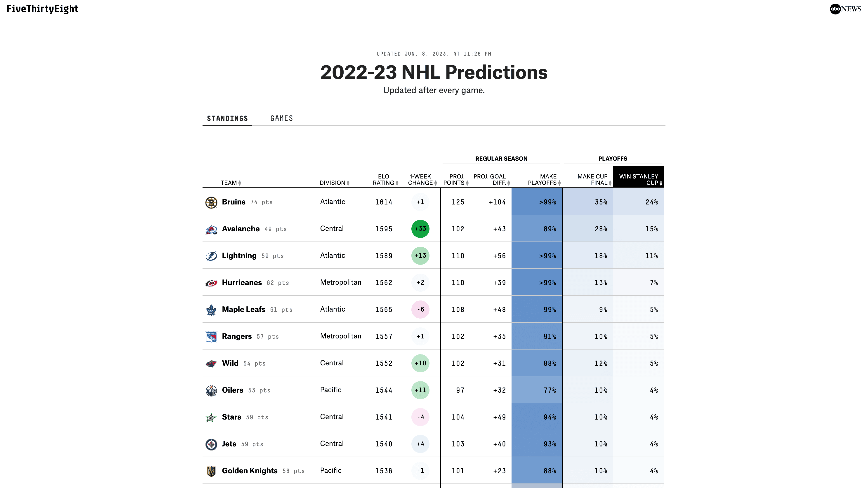Click the Lightning team logo

211,256
